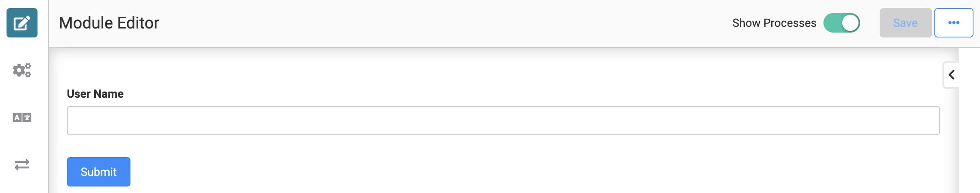Click the three-dots icon beside Save
The width and height of the screenshot is (980, 193).
(954, 23)
